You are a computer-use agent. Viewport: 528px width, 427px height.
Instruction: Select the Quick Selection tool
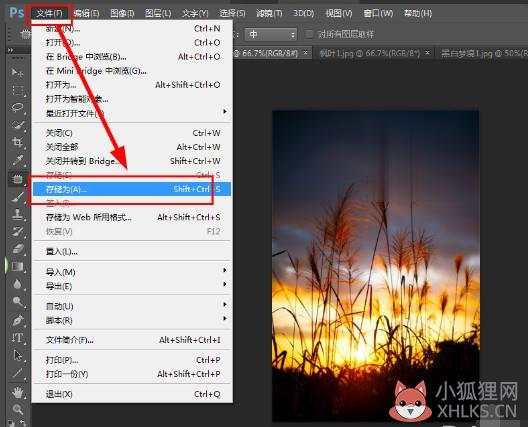[18, 125]
